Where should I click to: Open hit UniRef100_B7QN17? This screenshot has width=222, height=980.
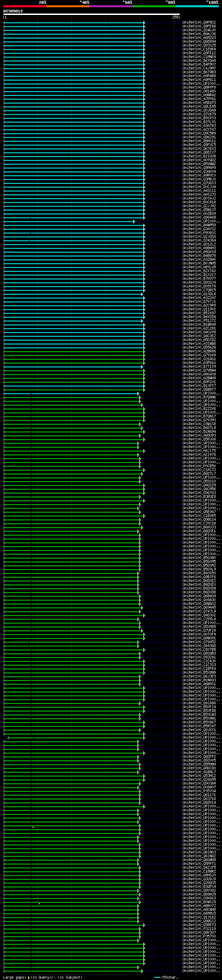point(199,416)
